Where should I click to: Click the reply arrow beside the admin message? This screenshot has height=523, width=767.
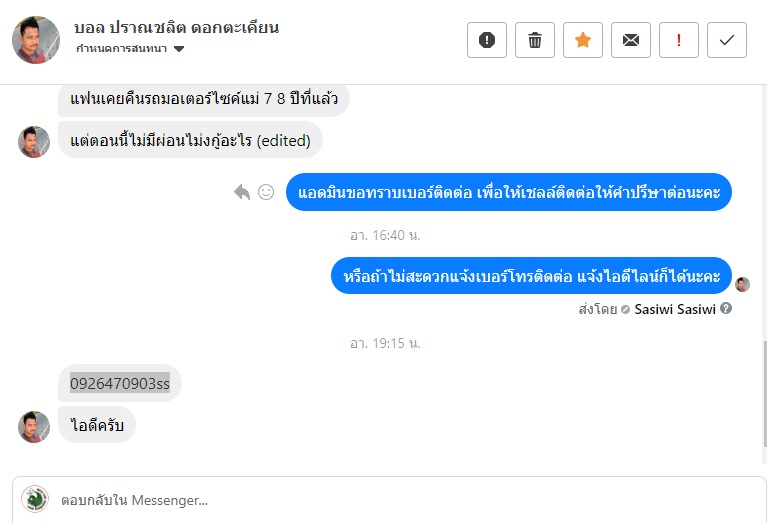(x=242, y=192)
